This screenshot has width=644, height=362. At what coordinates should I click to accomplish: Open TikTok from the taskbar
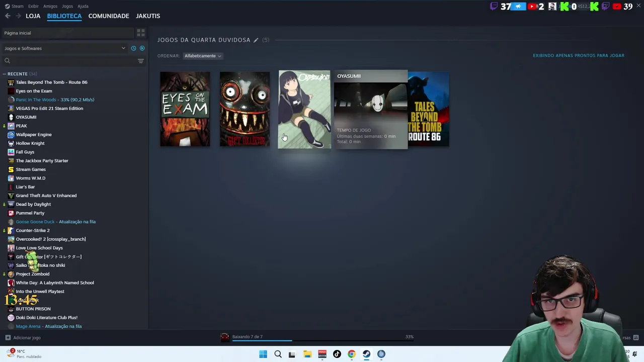(x=337, y=354)
